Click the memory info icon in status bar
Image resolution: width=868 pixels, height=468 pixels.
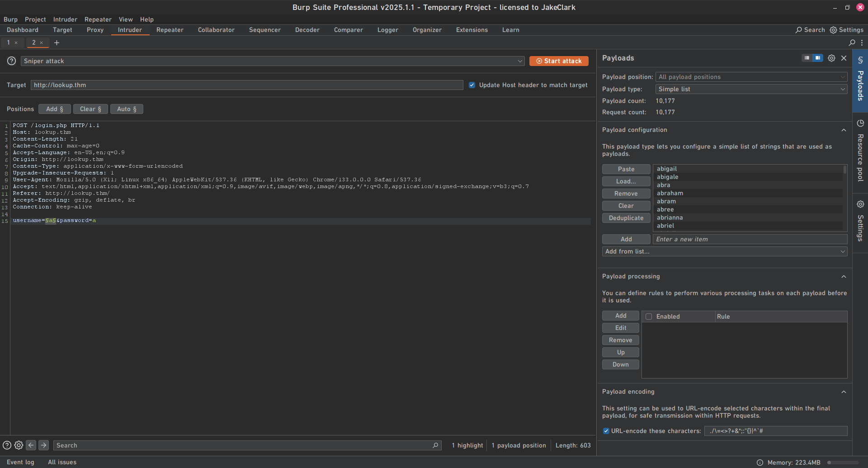[x=760, y=462]
